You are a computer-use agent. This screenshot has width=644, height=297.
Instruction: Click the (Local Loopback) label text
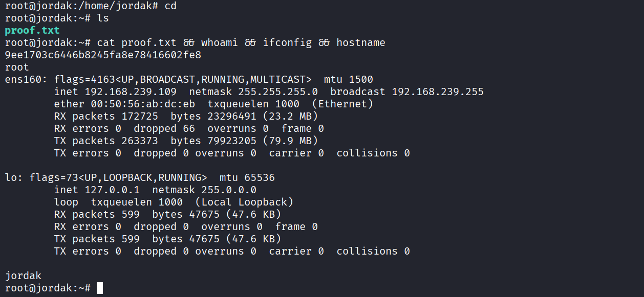point(244,202)
